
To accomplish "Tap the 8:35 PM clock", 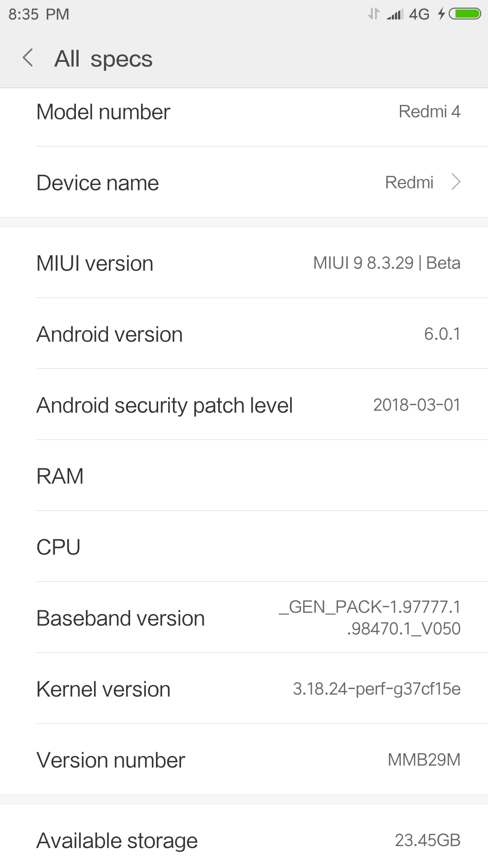I will (x=39, y=14).
